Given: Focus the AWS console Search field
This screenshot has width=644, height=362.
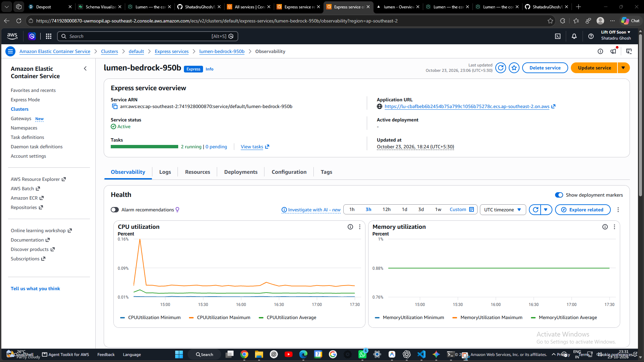Looking at the screenshot, I should (x=148, y=36).
